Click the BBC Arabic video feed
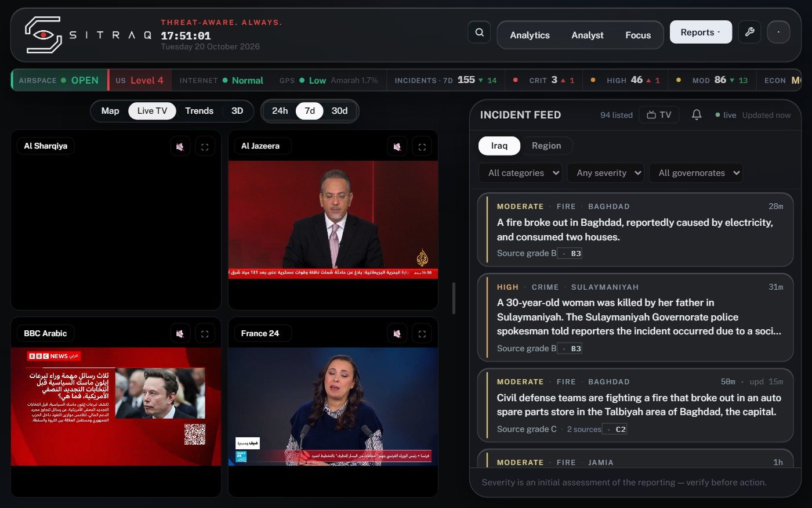 [116, 406]
